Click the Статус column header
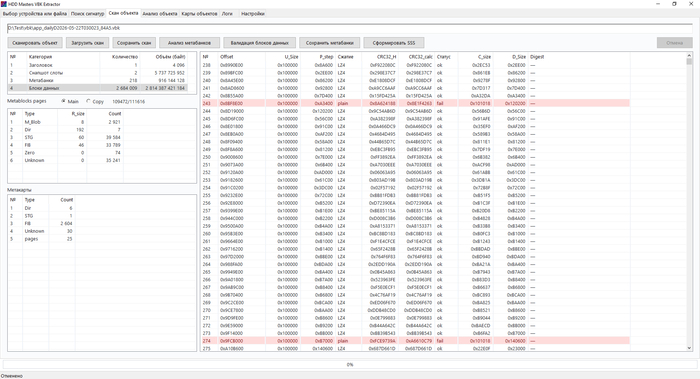Viewport: 700px width, 379px height. (446, 57)
